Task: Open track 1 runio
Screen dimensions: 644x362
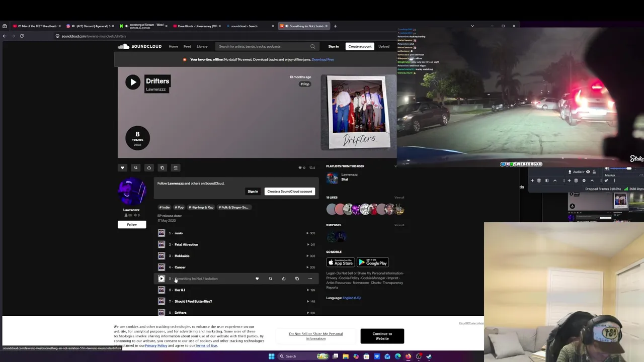Action: pos(179,233)
